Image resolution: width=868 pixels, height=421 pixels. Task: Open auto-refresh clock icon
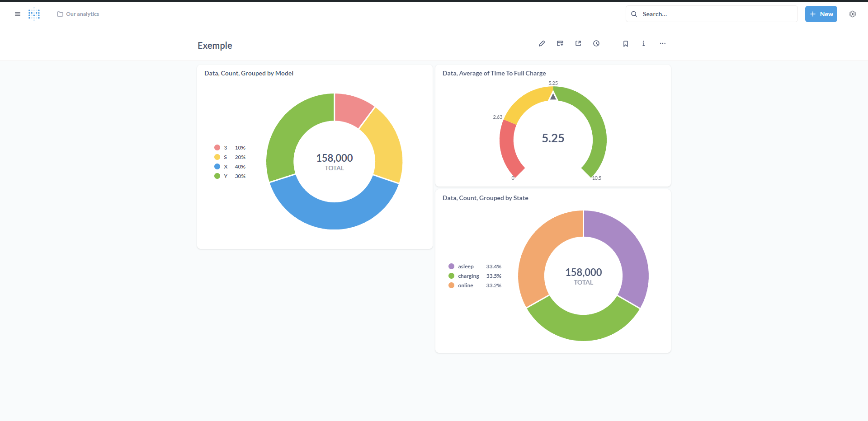coord(596,44)
